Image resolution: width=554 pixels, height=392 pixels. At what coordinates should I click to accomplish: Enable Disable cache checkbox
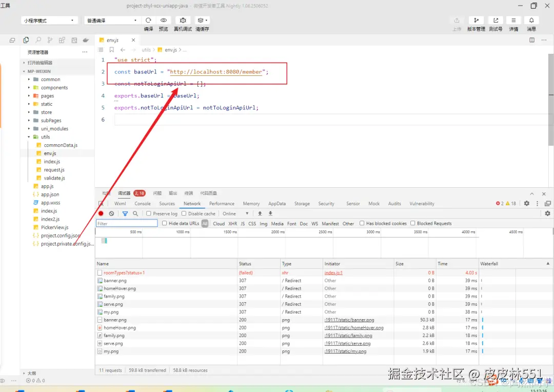(184, 213)
